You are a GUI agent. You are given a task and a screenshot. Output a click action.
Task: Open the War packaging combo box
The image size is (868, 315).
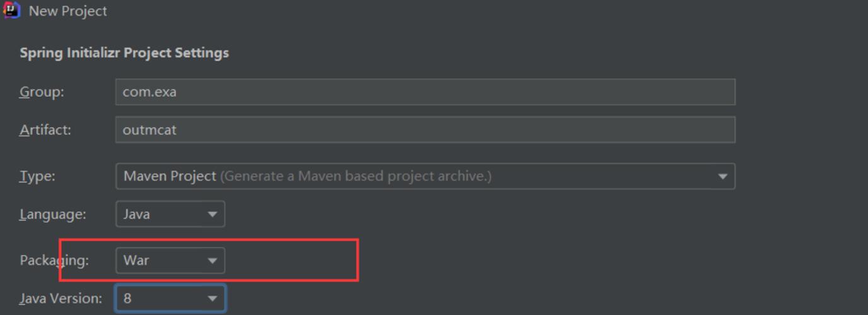pyautogui.click(x=170, y=260)
